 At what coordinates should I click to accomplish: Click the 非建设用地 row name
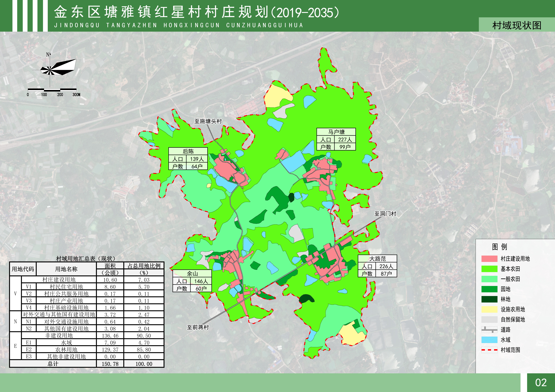click(x=59, y=336)
